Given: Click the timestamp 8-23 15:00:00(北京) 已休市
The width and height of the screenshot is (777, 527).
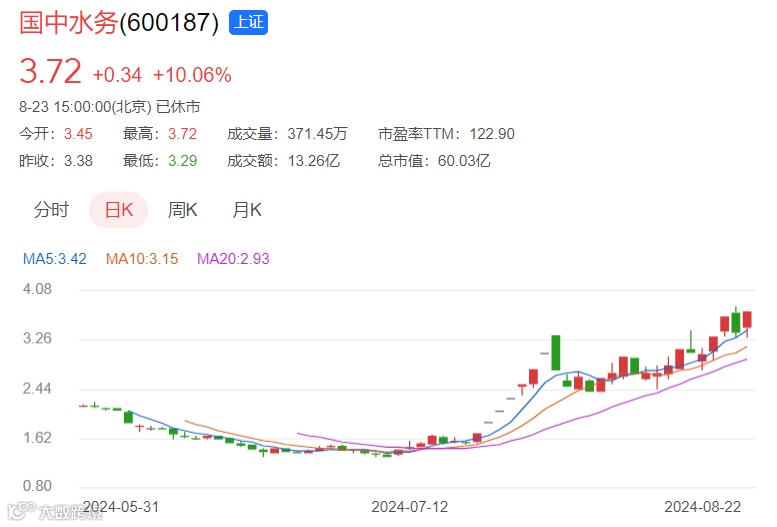Looking at the screenshot, I should [110, 107].
